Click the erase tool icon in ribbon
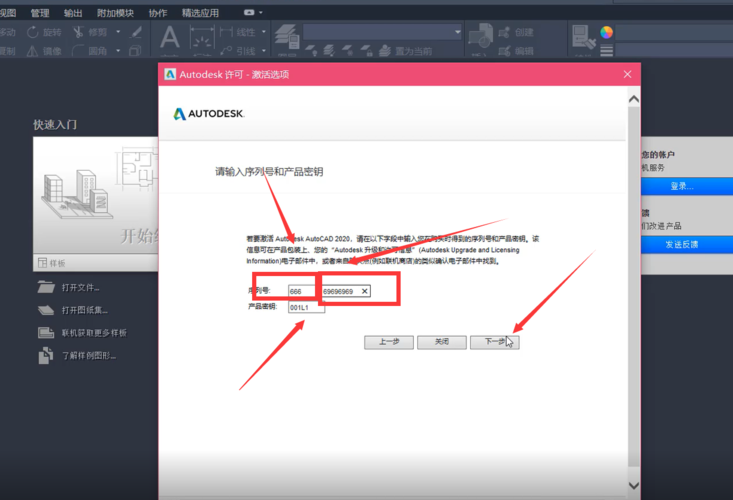Screen dimensions: 733x500 (136, 32)
